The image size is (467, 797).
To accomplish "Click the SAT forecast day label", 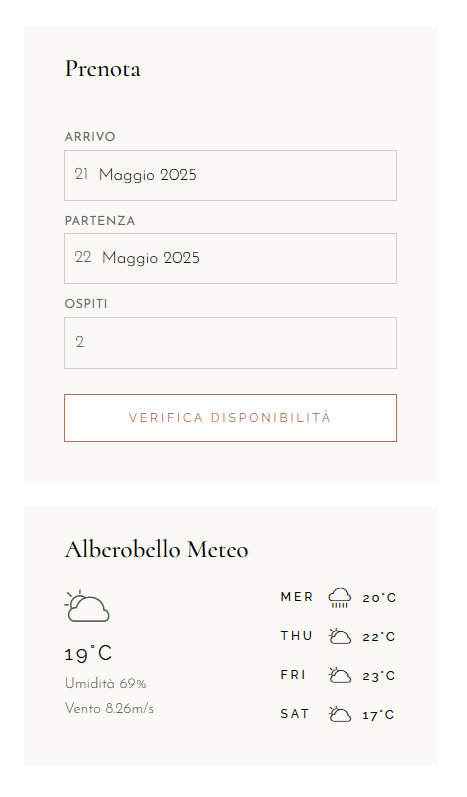I will click(x=295, y=714).
